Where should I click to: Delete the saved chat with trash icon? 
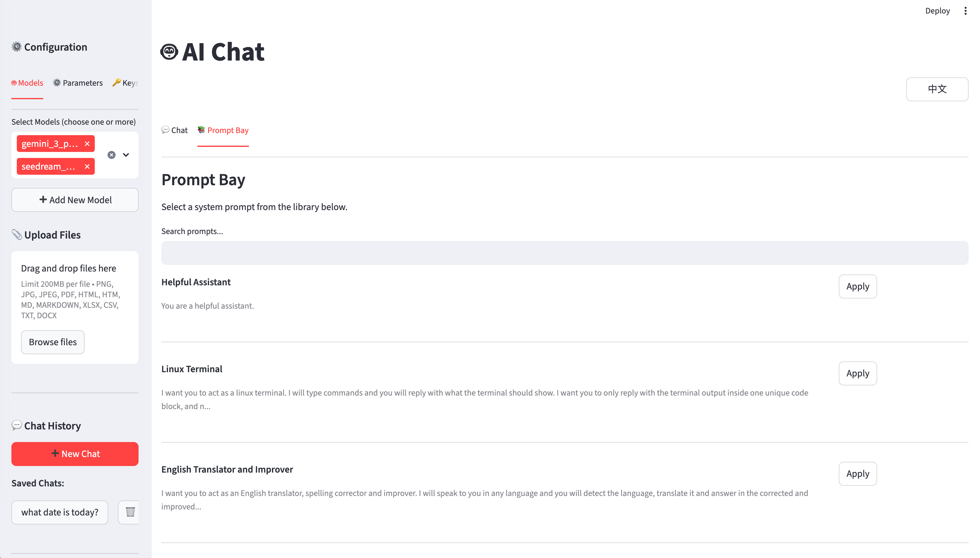(x=130, y=512)
